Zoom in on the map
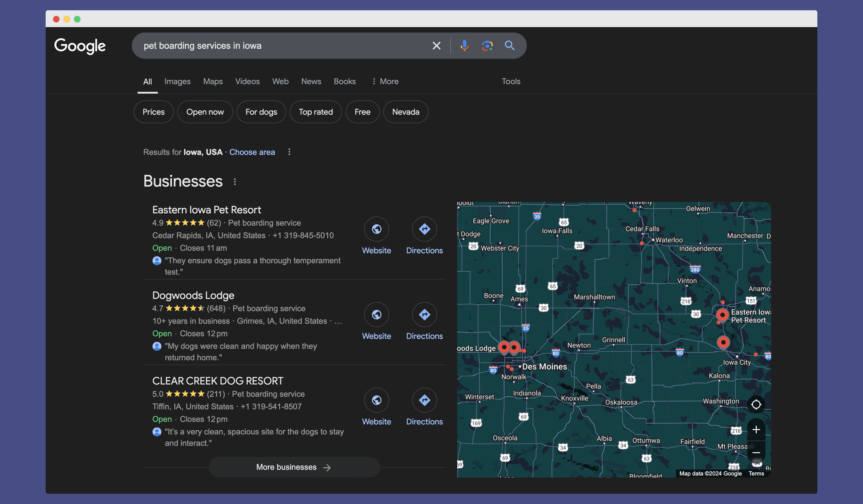 pos(756,429)
